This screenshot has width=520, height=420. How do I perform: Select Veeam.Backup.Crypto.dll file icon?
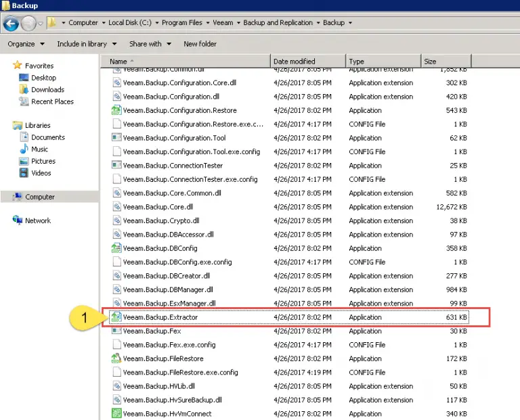116,220
